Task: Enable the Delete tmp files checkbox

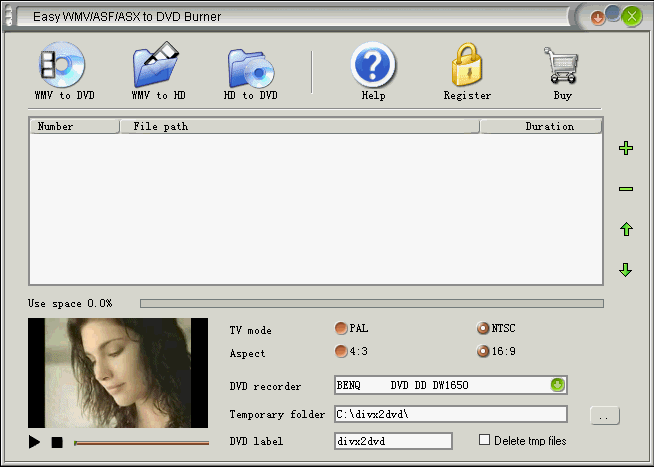Action: point(484,439)
